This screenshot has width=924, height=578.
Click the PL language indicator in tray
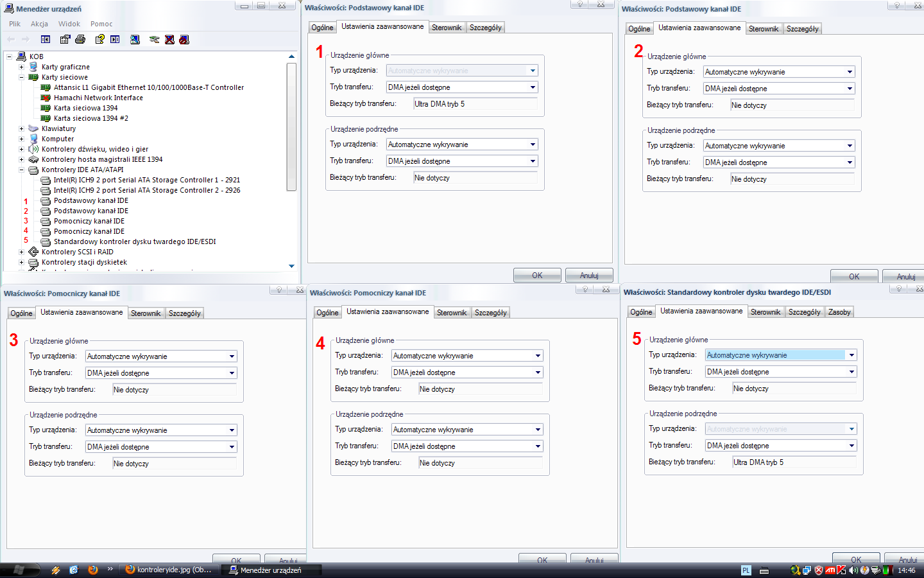(x=746, y=570)
